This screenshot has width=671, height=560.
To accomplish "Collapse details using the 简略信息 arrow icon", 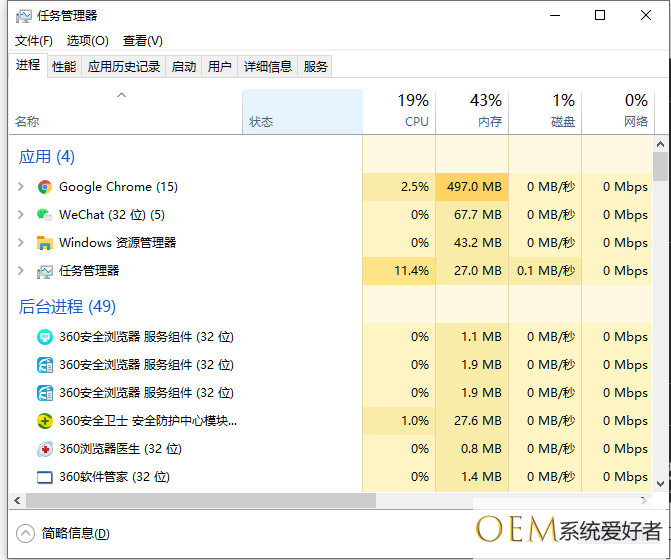I will pos(26,534).
